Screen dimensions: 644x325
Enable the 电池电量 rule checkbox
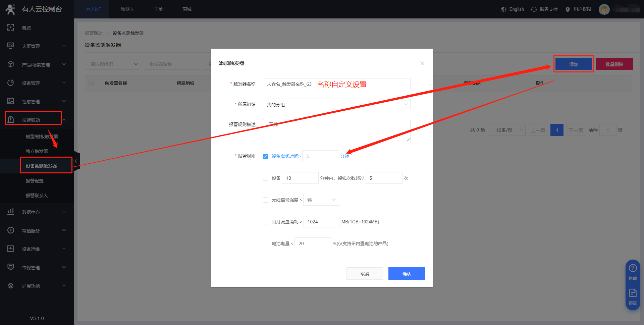[x=265, y=243]
